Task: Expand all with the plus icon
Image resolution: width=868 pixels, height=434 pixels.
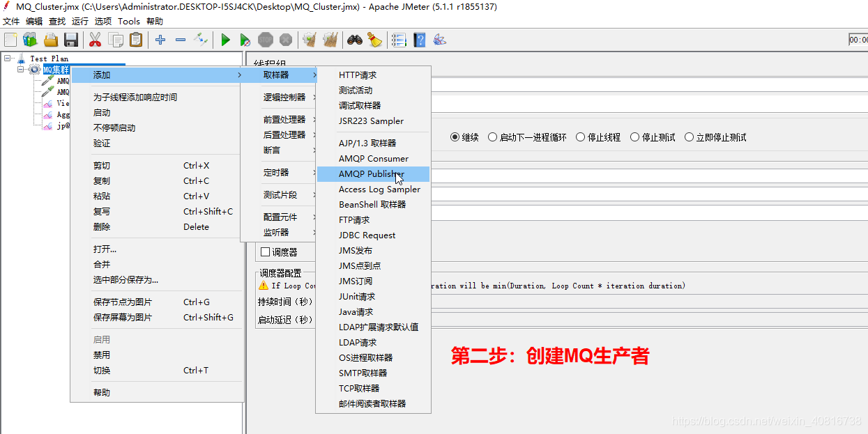Action: (x=160, y=40)
